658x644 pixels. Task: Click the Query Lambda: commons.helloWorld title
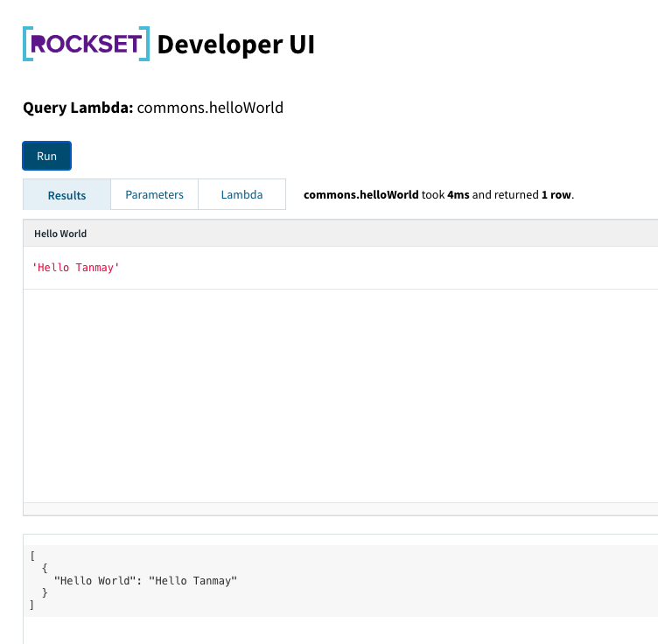tap(153, 108)
